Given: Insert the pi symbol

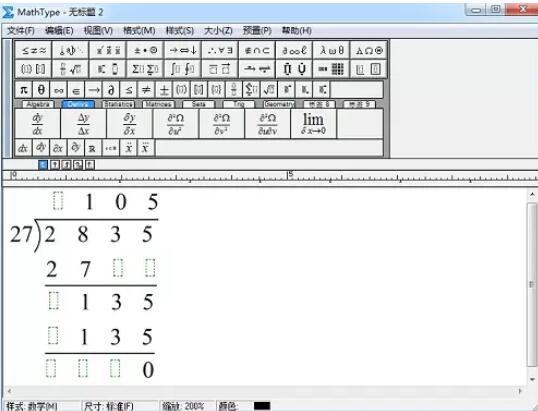Looking at the screenshot, I should pyautogui.click(x=24, y=90).
